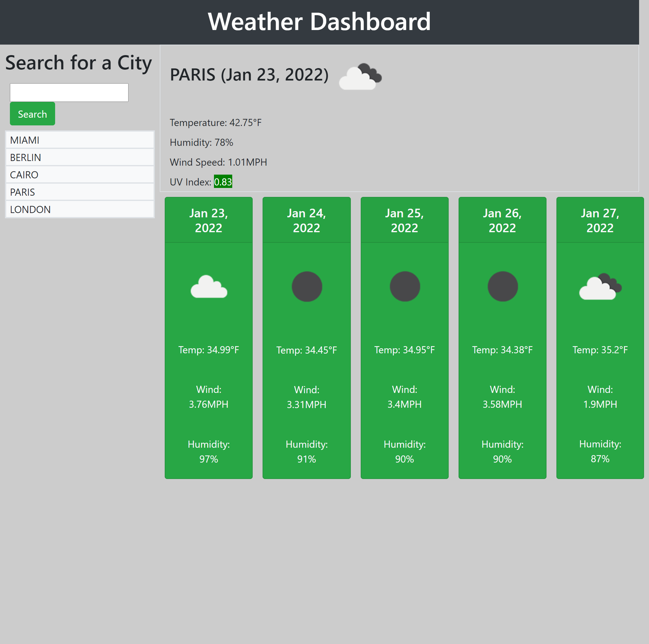
Task: Select MIAMI from search history
Action: [x=80, y=140]
